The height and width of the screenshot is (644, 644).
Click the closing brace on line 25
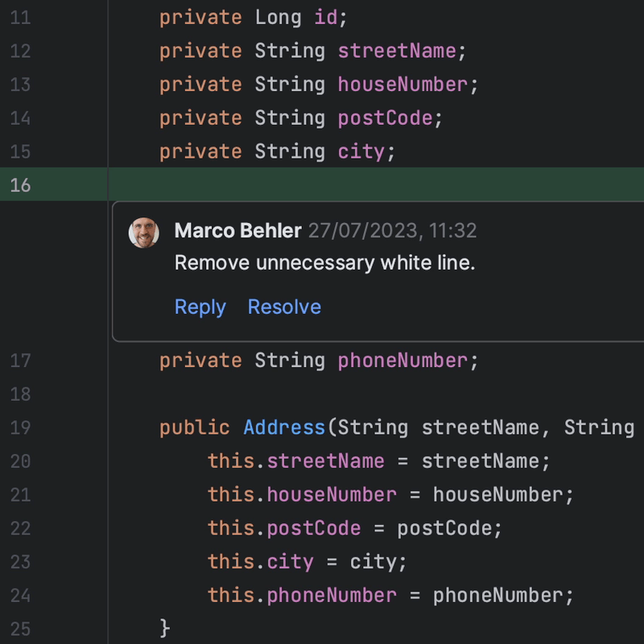click(x=165, y=627)
